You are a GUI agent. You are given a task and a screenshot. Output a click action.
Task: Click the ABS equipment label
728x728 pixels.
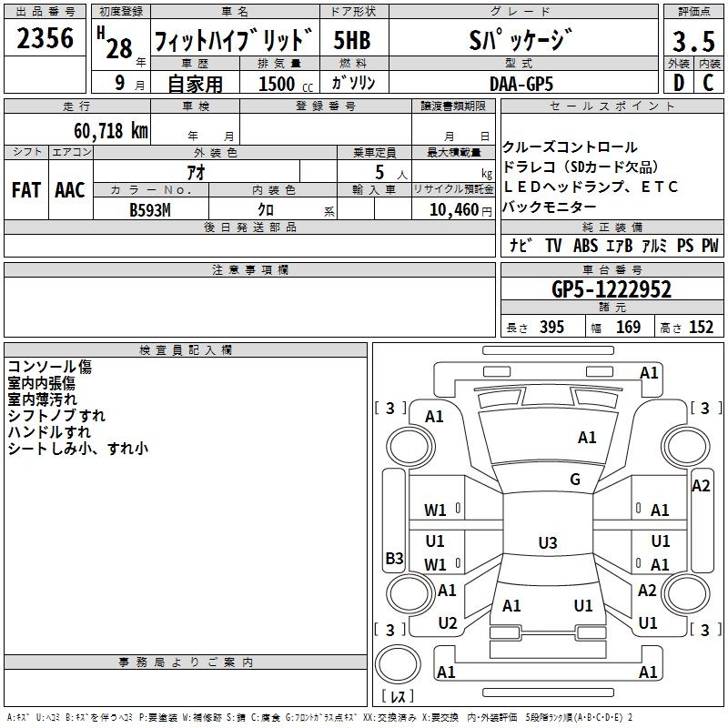[x=585, y=245]
